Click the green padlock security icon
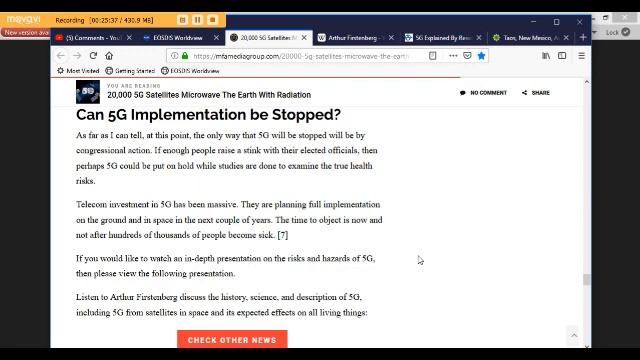The image size is (640, 360). coord(185,56)
